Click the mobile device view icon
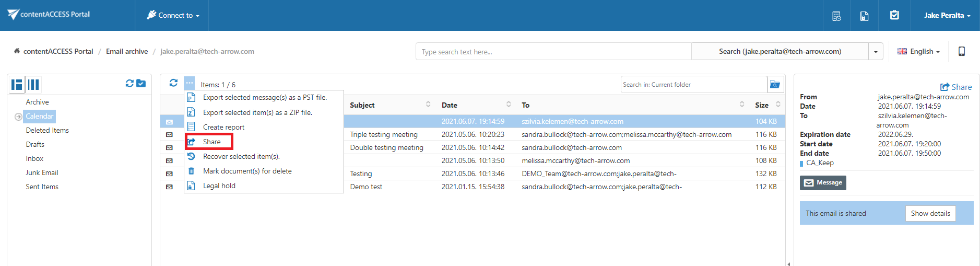 (x=961, y=51)
